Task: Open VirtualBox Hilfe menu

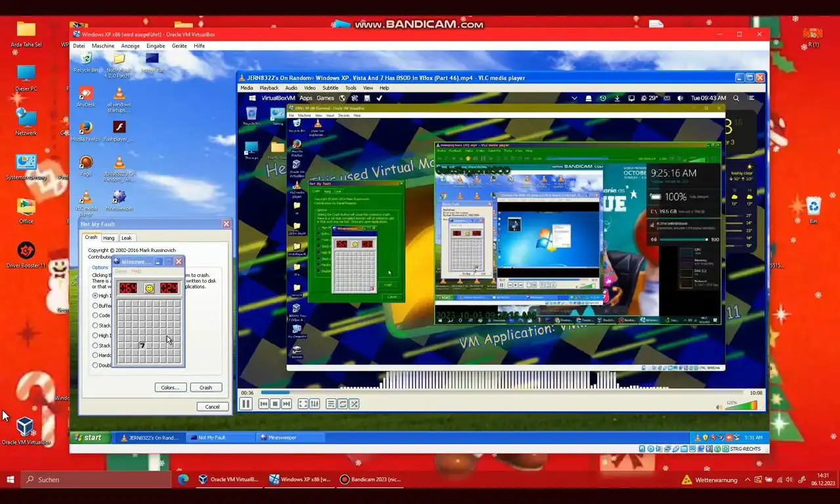Action: (x=199, y=46)
